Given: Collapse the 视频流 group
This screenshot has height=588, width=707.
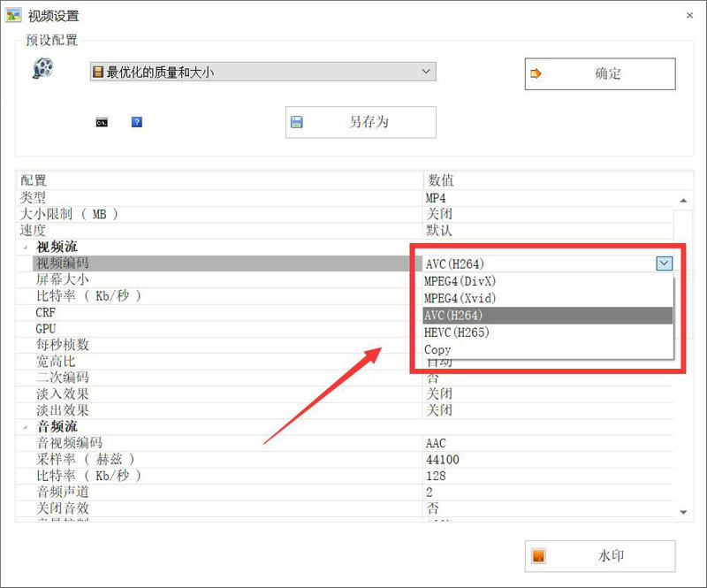Looking at the screenshot, I should [x=26, y=248].
